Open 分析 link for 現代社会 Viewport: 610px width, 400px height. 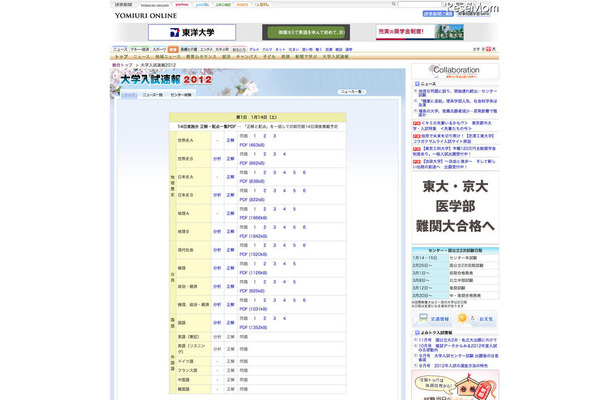click(217, 250)
